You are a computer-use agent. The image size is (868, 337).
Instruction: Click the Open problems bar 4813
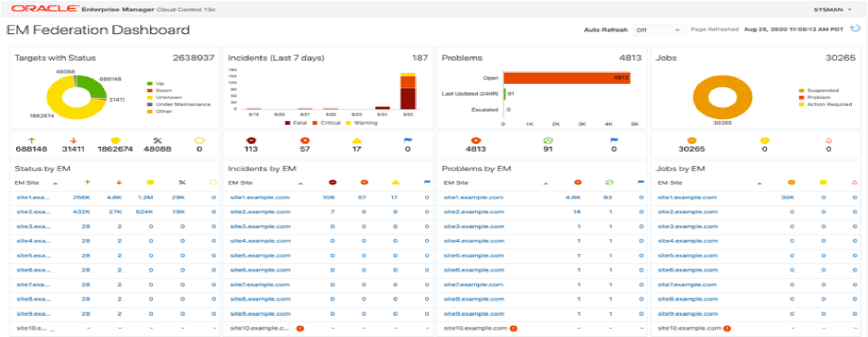567,78
